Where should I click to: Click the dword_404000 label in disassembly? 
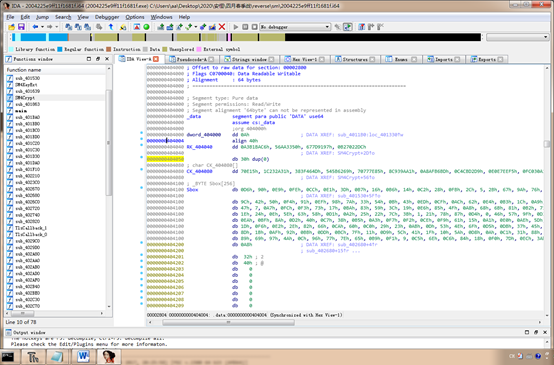tap(204, 135)
